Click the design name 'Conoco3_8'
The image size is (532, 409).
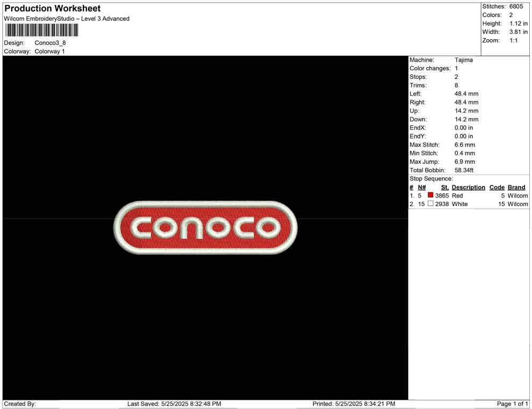tap(50, 43)
